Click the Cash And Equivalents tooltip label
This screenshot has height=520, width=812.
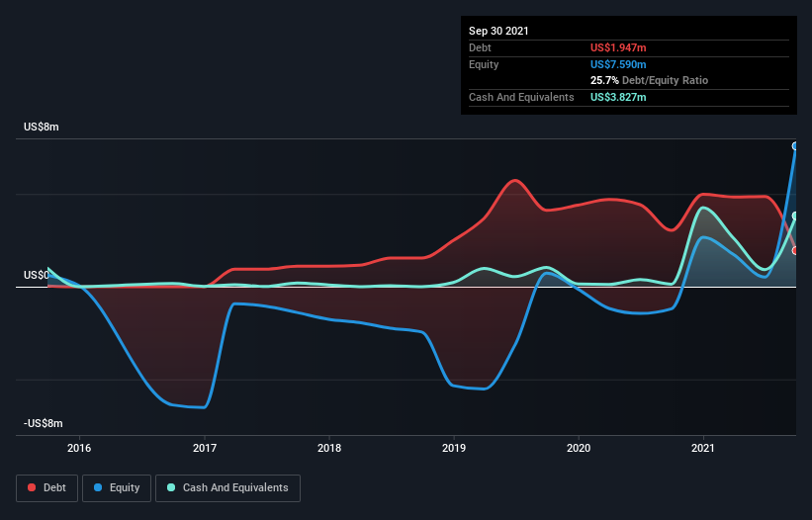coord(521,97)
